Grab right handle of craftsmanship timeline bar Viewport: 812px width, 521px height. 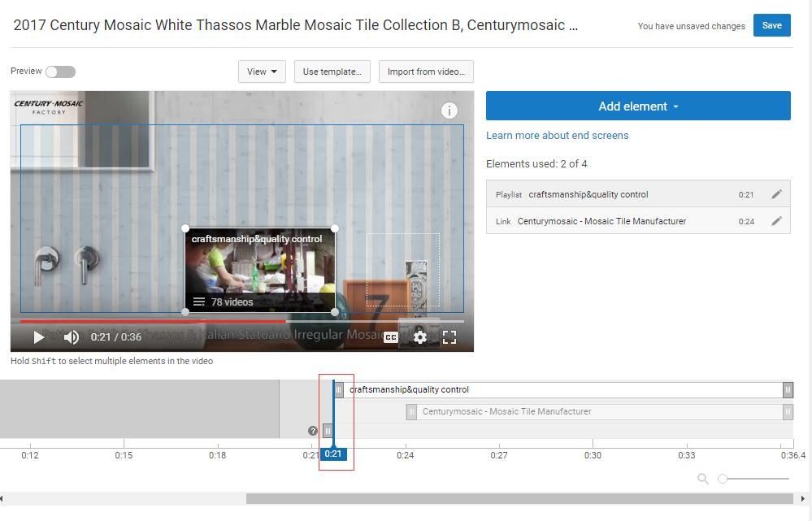point(788,389)
